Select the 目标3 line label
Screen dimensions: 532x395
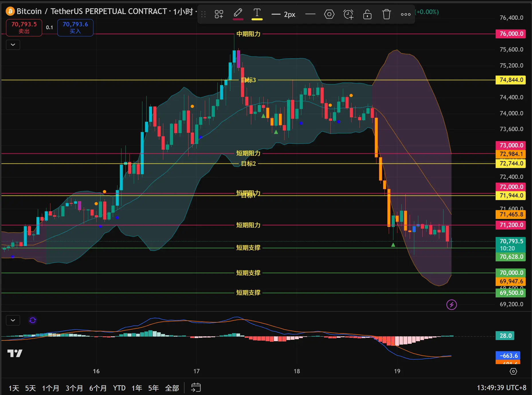(x=248, y=80)
